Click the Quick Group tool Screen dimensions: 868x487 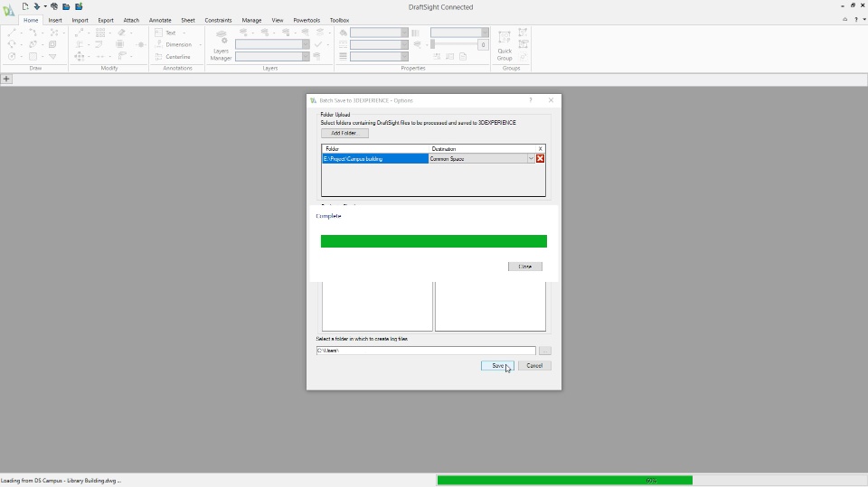(505, 45)
